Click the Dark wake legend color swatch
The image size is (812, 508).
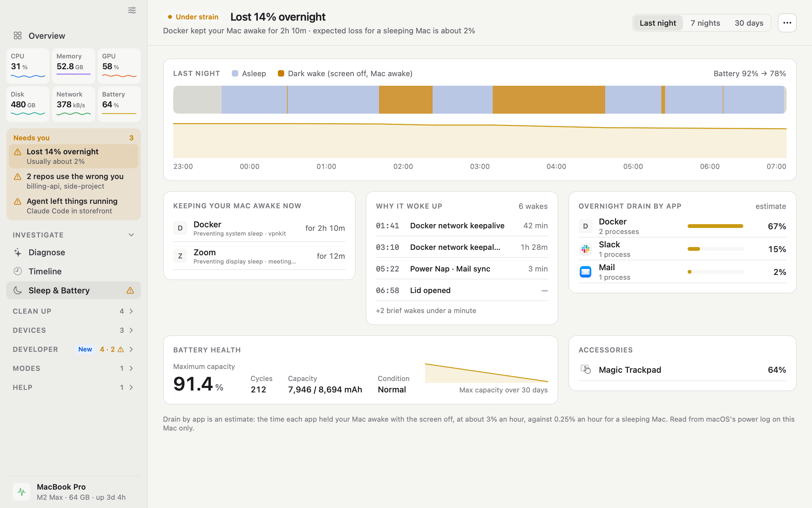pos(281,73)
